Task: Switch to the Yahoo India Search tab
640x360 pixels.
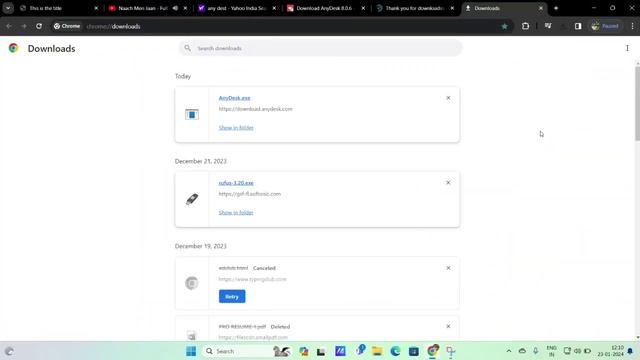Action: [237, 8]
